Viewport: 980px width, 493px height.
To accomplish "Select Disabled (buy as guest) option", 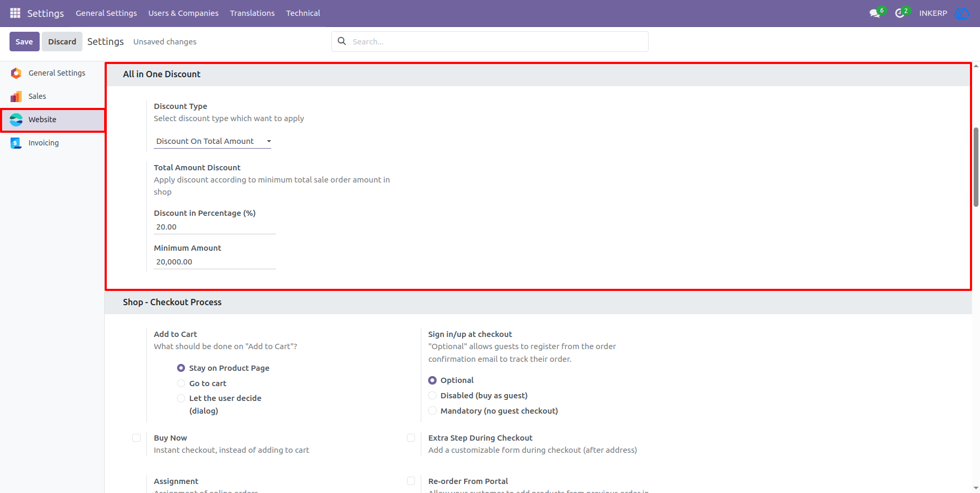I will click(x=432, y=396).
